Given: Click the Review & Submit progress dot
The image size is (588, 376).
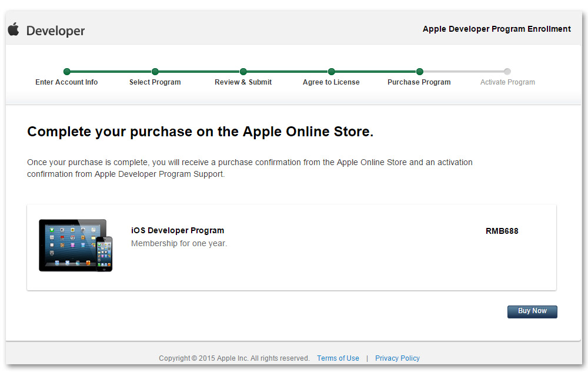Looking at the screenshot, I should click(x=243, y=71).
